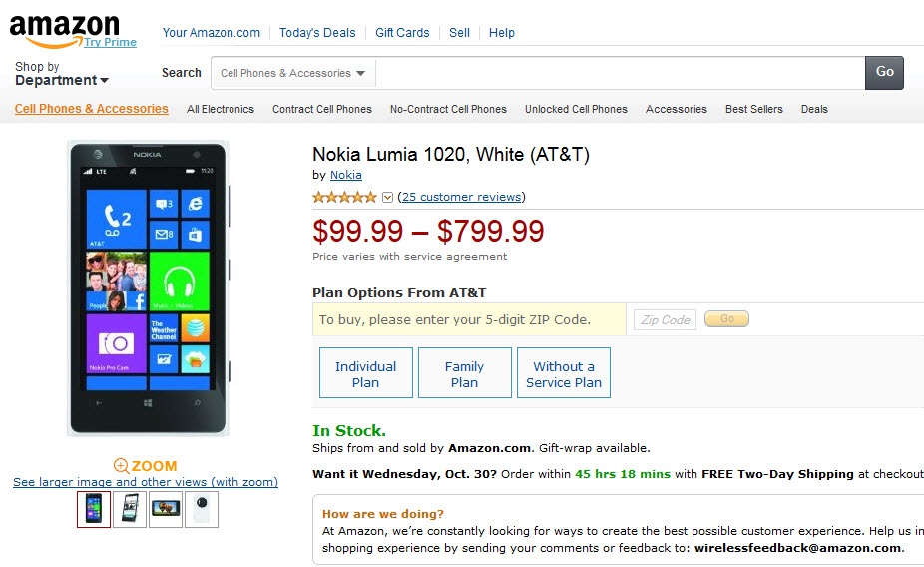Select the white back-camera thumbnail
Image resolution: width=924 pixels, height=567 pixels.
tap(202, 509)
